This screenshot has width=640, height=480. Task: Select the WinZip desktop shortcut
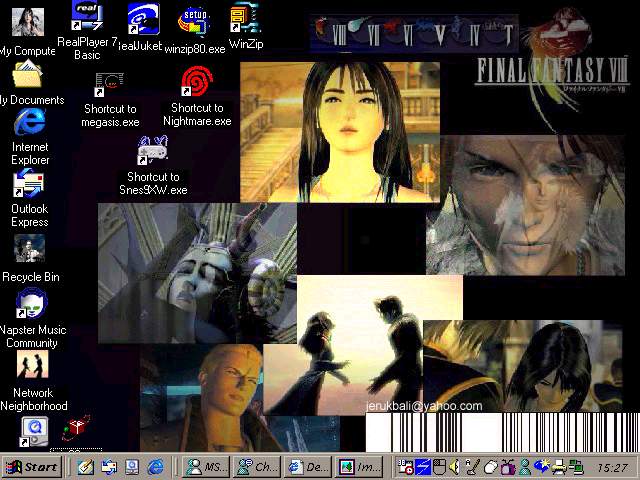click(x=246, y=19)
